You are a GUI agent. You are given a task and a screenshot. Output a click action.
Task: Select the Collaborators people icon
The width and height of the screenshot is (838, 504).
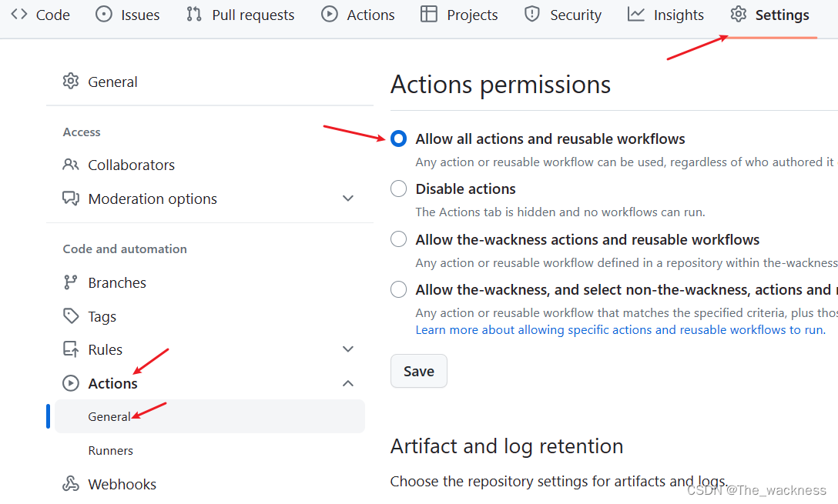(x=70, y=164)
